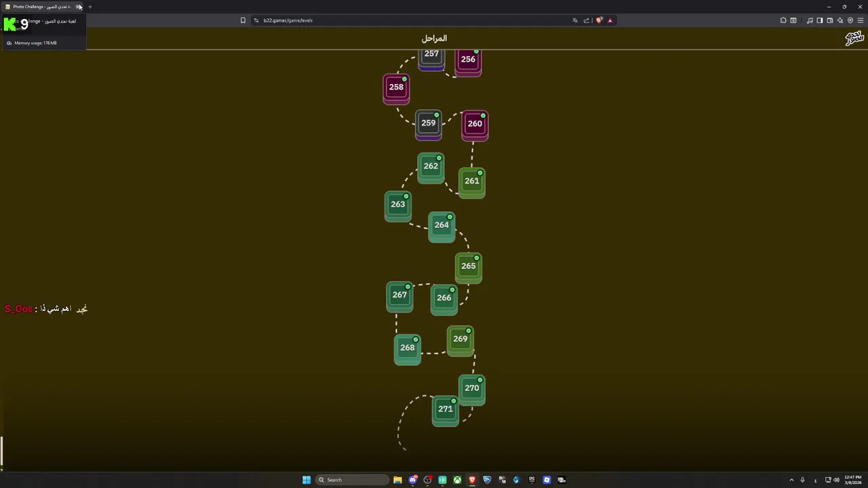Open taskbar clock showing 12:47 PM
This screenshot has height=488, width=868.
click(852, 480)
